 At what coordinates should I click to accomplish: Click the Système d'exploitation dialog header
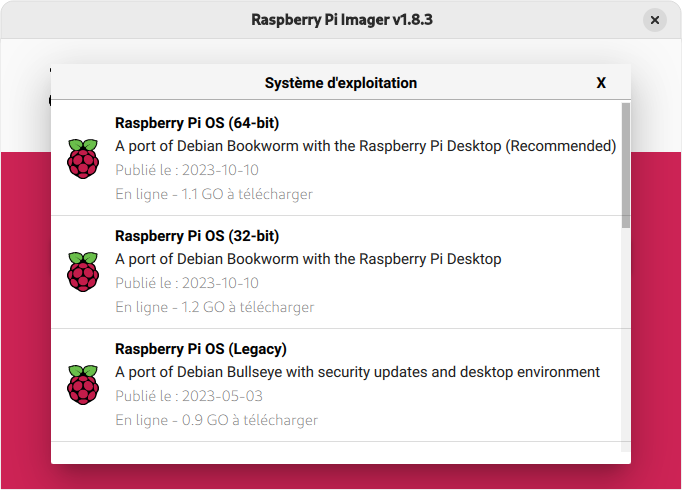341,83
